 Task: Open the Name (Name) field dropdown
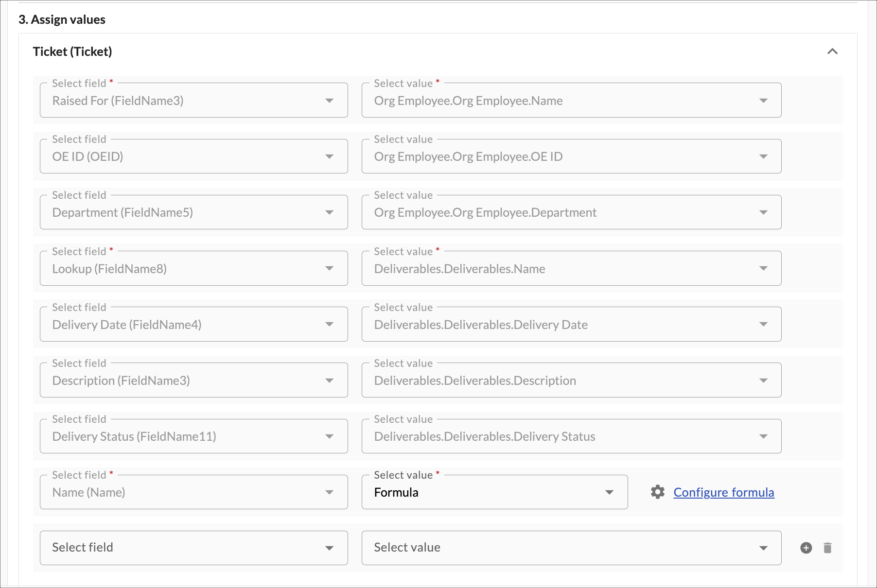(x=193, y=492)
